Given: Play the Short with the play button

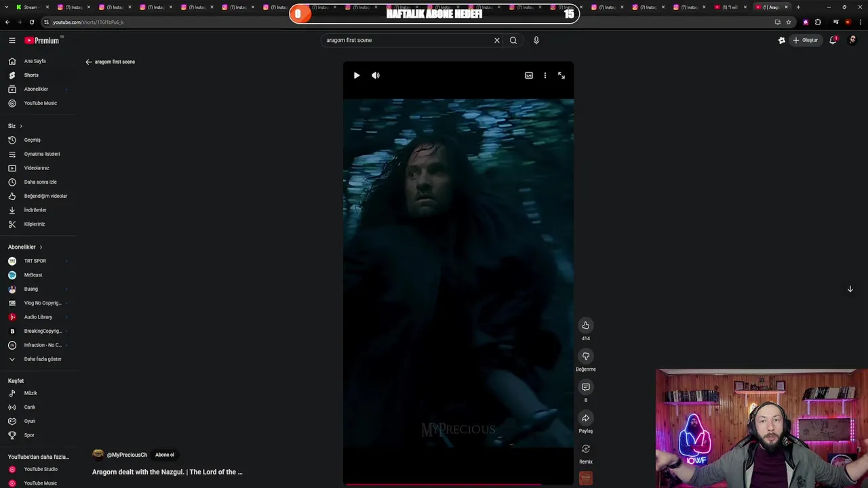Looking at the screenshot, I should pyautogui.click(x=357, y=75).
